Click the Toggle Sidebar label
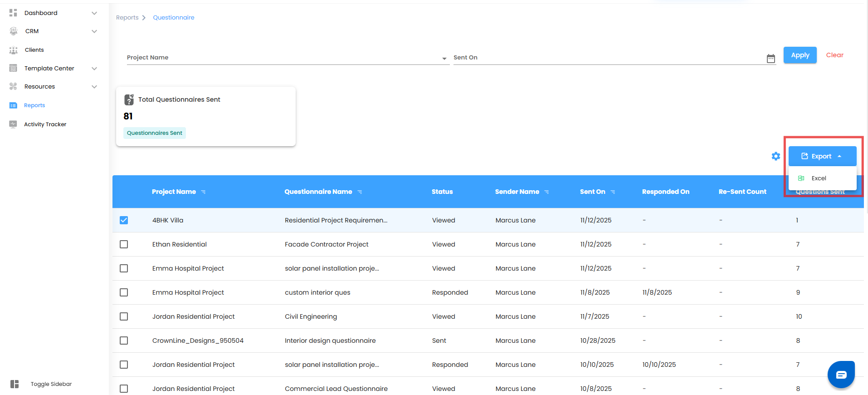868x395 pixels. pos(51,384)
